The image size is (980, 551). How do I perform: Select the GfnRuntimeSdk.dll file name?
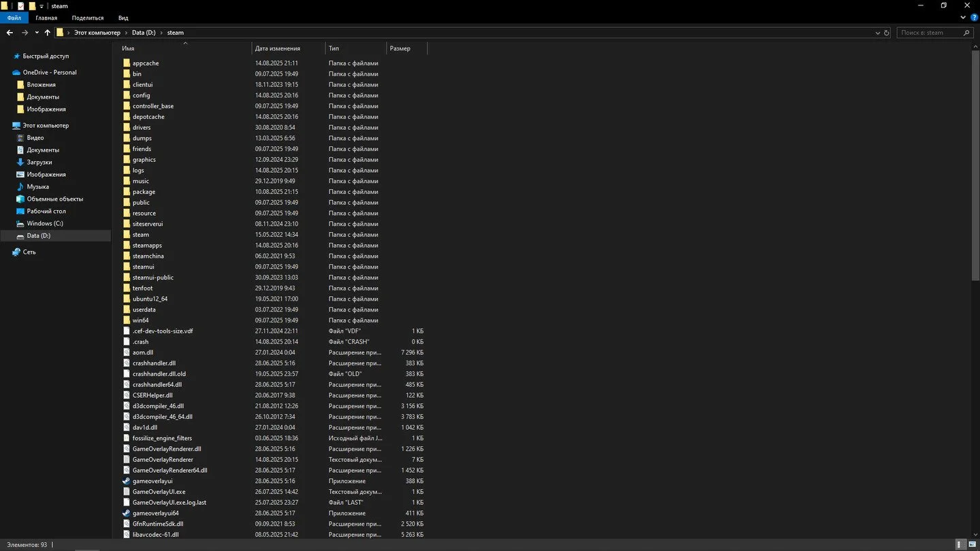coord(158,524)
